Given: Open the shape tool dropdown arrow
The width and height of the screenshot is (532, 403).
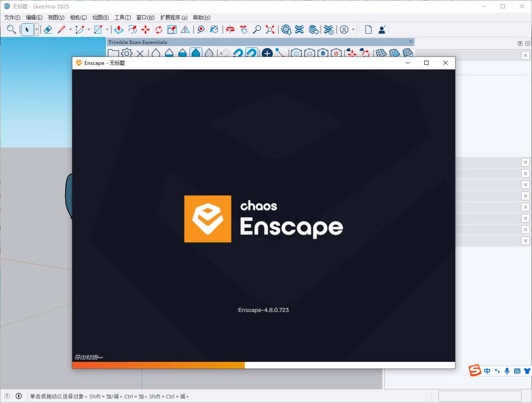Looking at the screenshot, I should pyautogui.click(x=107, y=29).
